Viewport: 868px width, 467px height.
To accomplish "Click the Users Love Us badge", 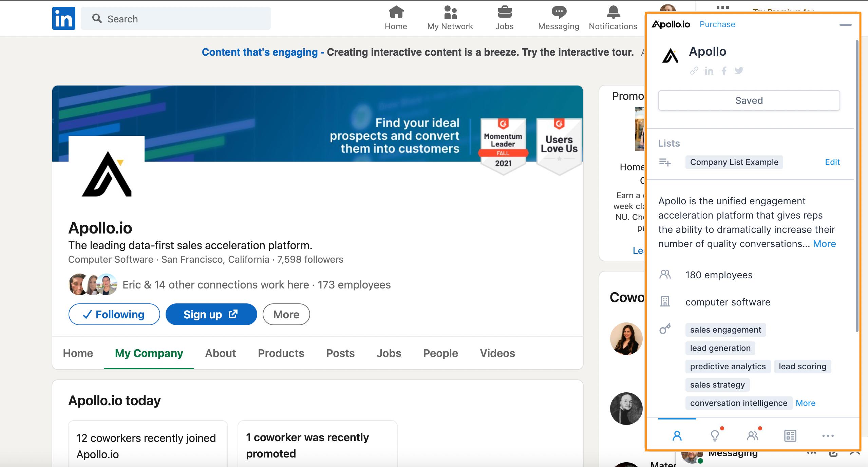I will 559,146.
